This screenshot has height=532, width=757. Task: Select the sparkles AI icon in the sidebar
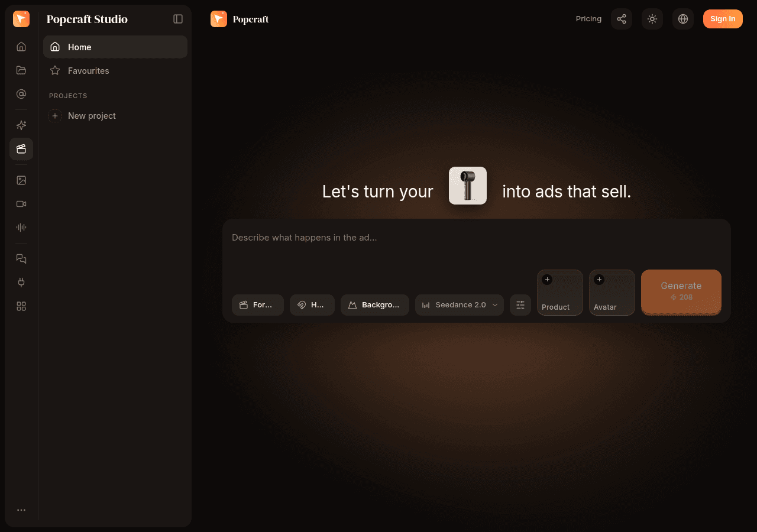[x=21, y=125]
